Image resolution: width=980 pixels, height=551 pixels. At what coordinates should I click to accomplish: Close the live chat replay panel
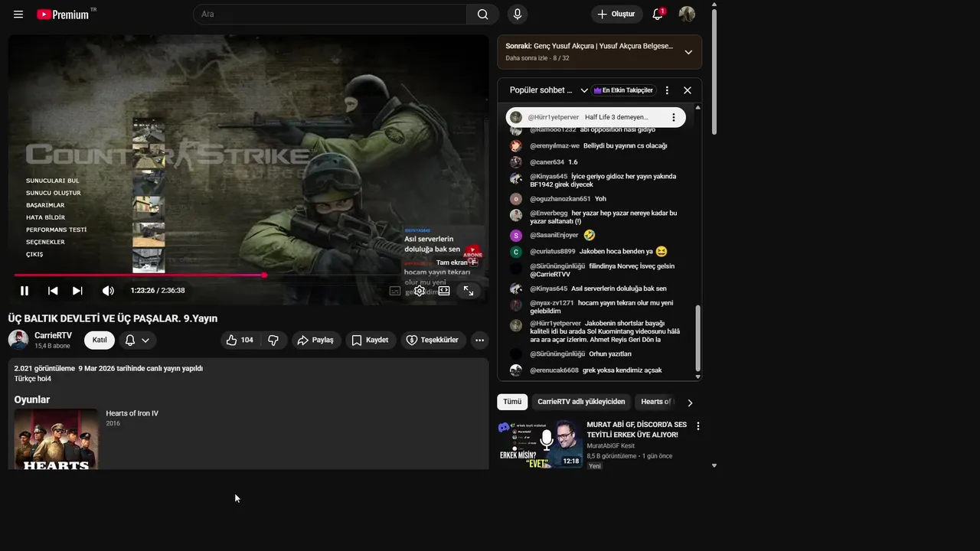688,90
